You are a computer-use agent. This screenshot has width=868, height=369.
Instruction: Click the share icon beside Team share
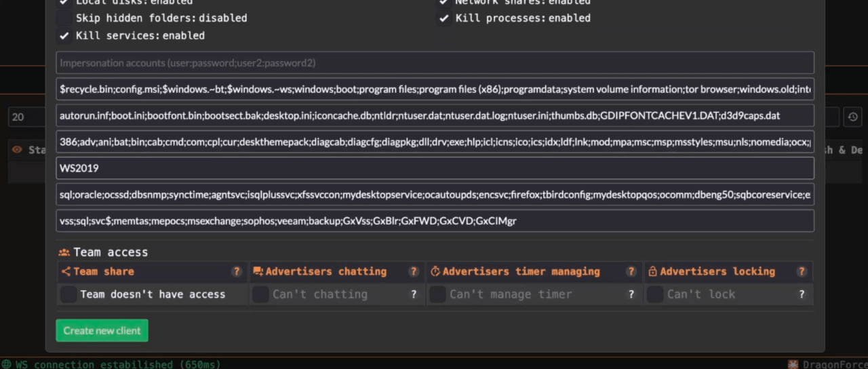(66, 271)
